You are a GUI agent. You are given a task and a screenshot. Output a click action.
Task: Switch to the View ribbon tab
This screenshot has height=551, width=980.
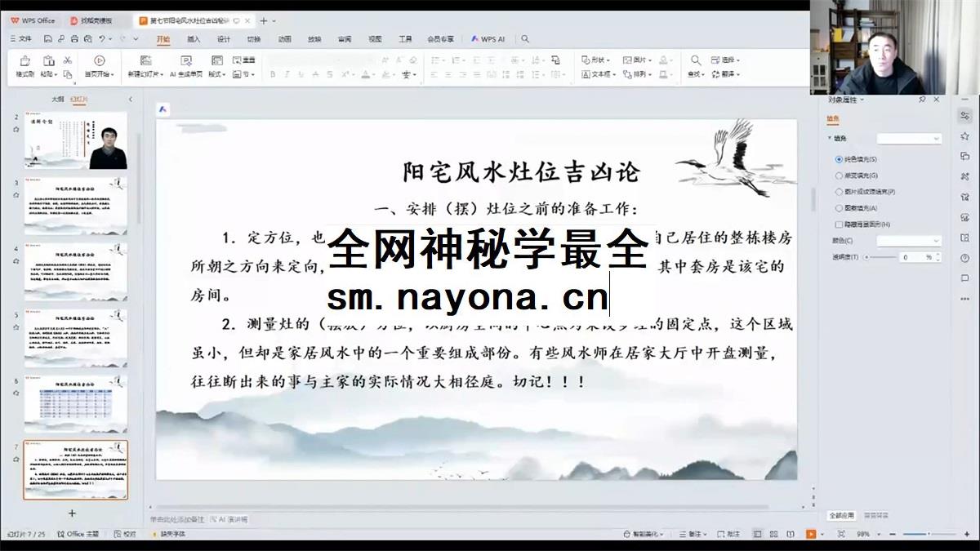pyautogui.click(x=375, y=38)
